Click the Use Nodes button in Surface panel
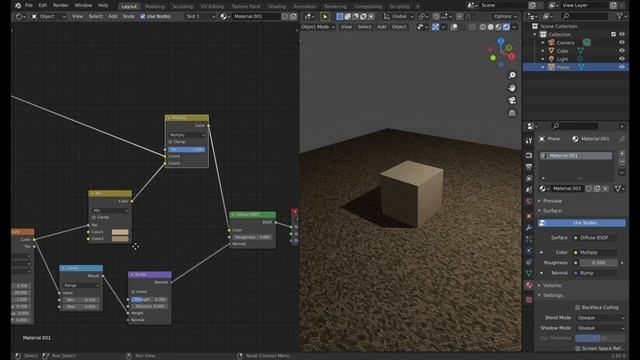The height and width of the screenshot is (360, 640). coord(582,223)
